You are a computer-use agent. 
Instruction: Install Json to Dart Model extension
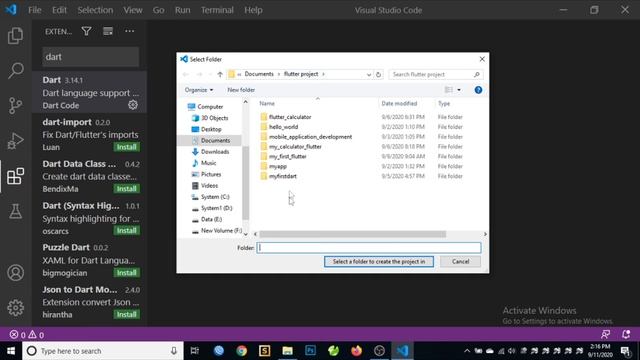[x=127, y=314]
